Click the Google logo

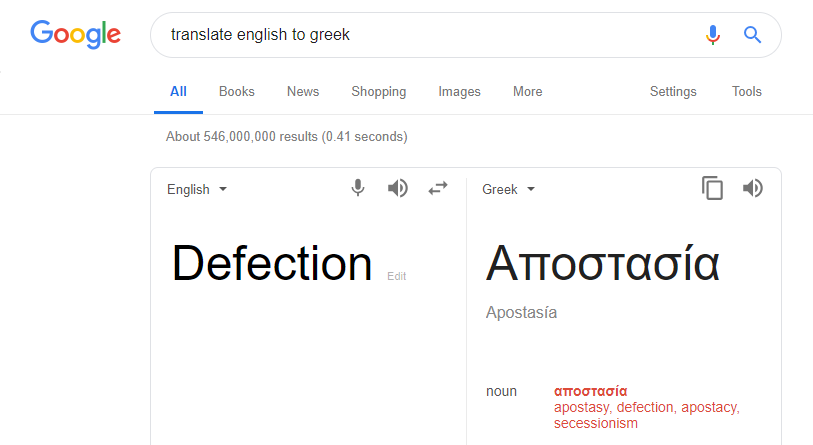(75, 35)
